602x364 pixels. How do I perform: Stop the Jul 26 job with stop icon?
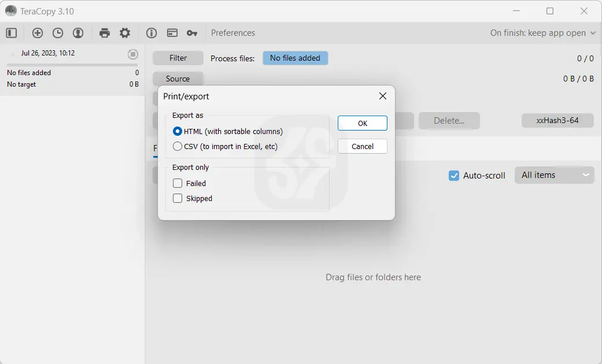coord(133,54)
